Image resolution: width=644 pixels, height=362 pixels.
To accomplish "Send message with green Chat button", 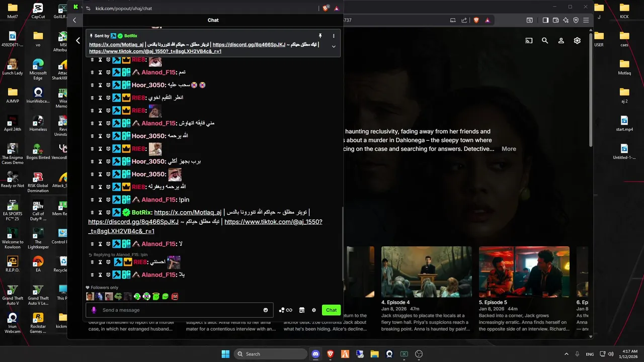I will tap(331, 310).
